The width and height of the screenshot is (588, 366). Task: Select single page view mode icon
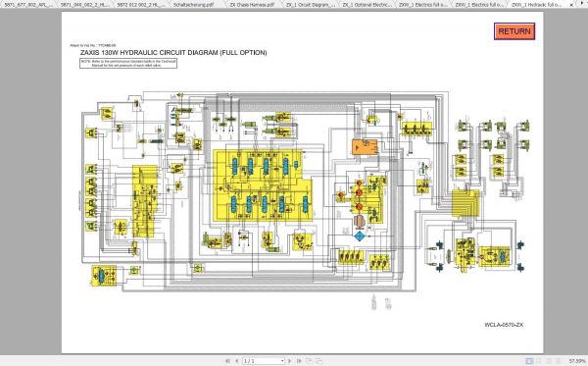[x=529, y=361]
